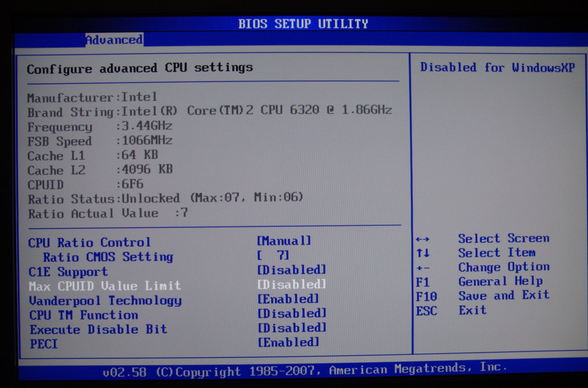Viewport: 588px width, 388px height.
Task: Select the CPU Ratio Control label
Action: pyautogui.click(x=89, y=242)
